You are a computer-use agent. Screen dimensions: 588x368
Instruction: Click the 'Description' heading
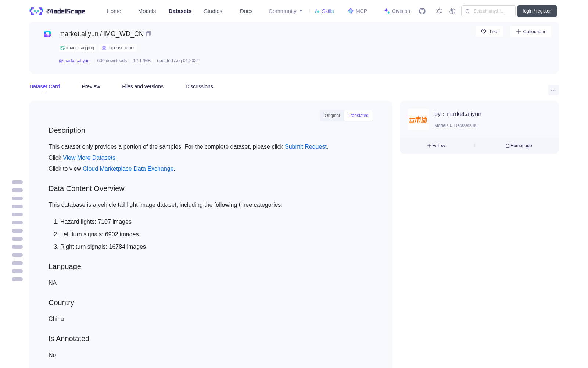[x=67, y=130]
